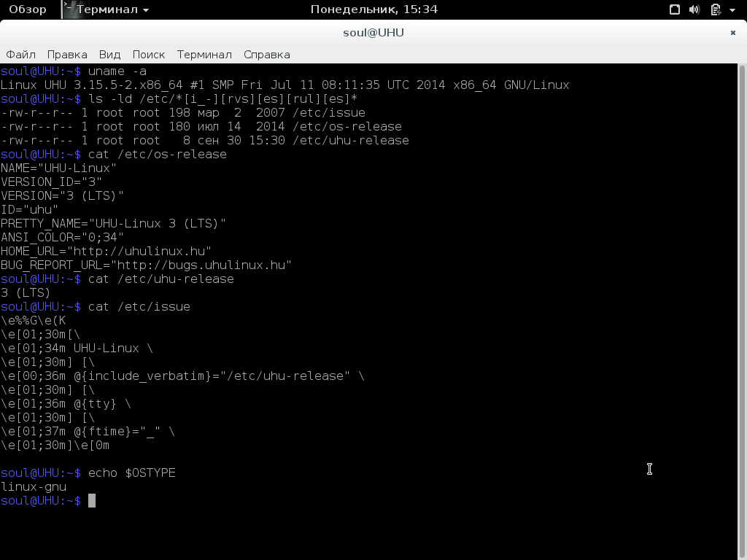
Task: Click the 'uname -a' command text
Action: click(x=117, y=71)
